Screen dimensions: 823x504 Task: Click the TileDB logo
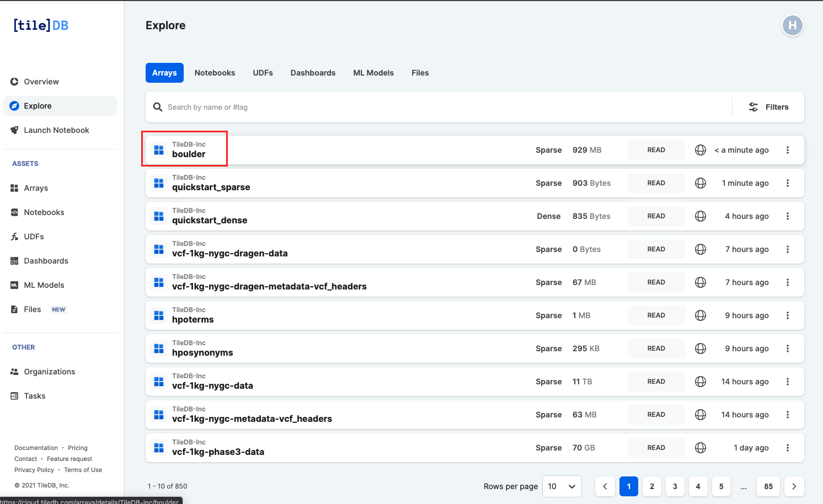pos(41,25)
